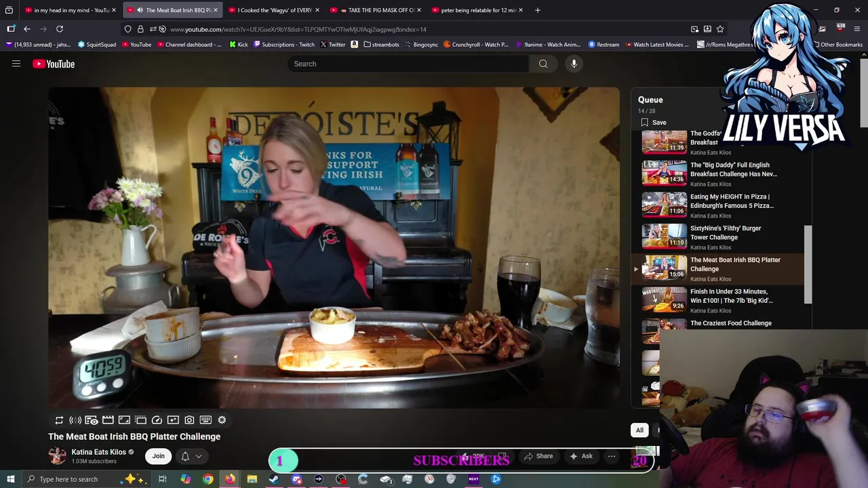Open Crunchyroll bookmark
868x488 pixels.
point(476,45)
